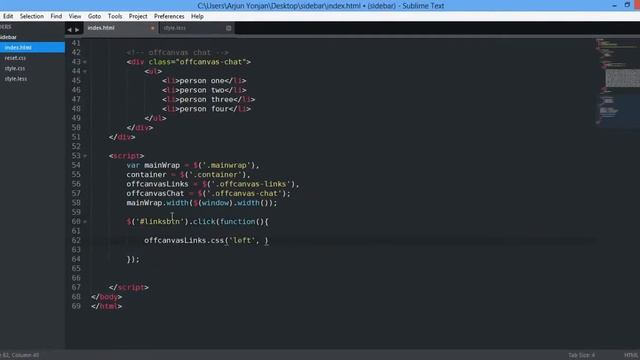Open style.css from the sidebar
This screenshot has height=360, width=640.
15,68
